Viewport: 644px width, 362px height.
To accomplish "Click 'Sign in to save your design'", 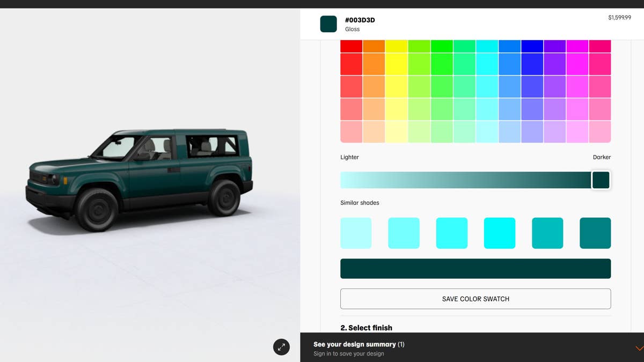I will (x=349, y=354).
